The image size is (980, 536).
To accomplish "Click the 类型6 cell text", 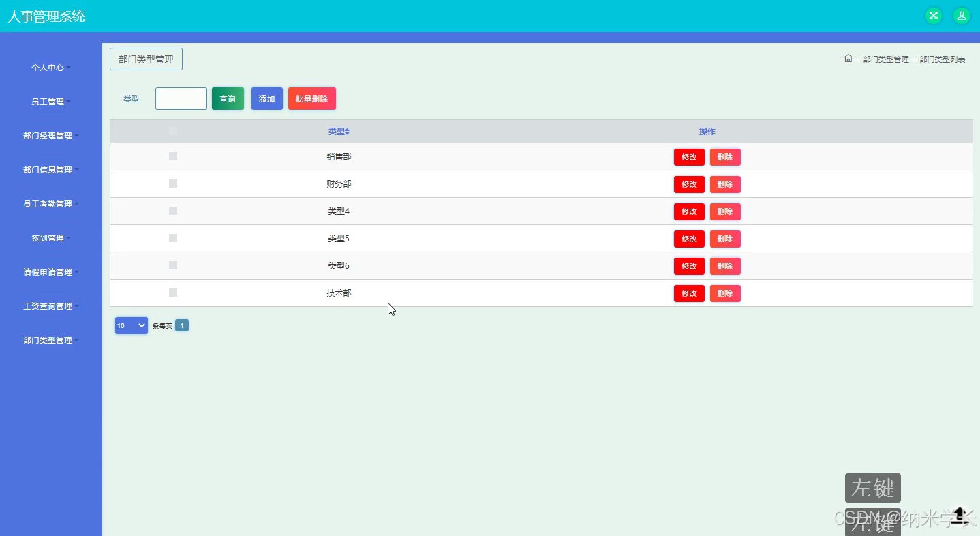I will coord(339,265).
